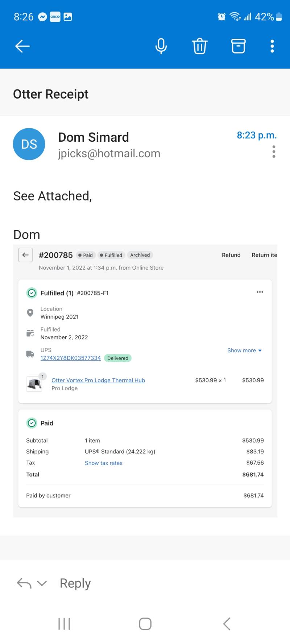Click the order back arrow button

click(25, 255)
